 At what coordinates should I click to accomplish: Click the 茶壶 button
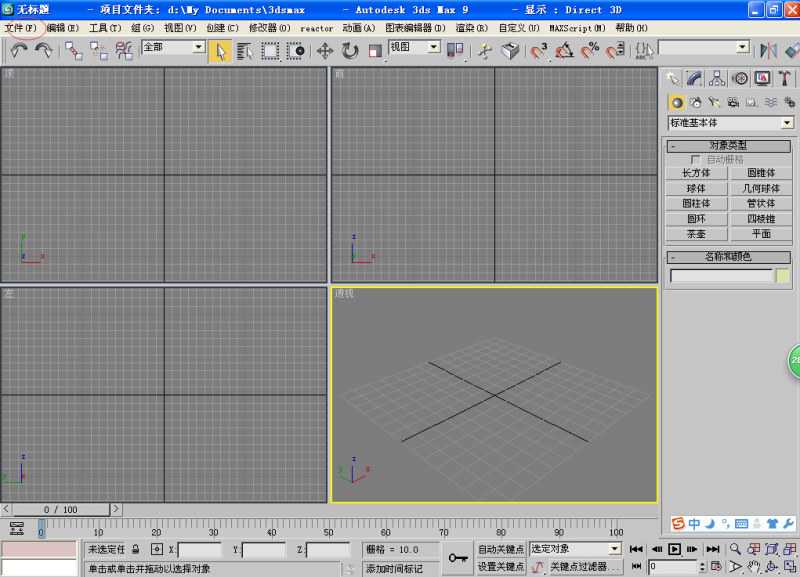pyautogui.click(x=696, y=233)
